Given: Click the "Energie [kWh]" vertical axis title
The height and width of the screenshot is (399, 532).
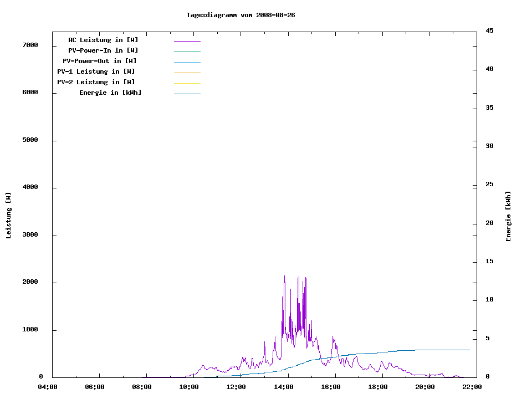Looking at the screenshot, I should click(x=508, y=216).
